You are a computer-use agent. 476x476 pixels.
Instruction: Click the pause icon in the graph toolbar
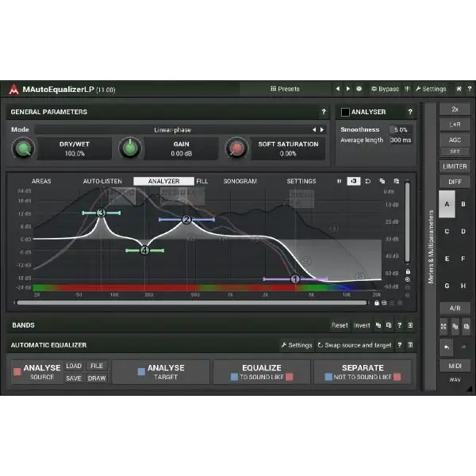point(340,181)
